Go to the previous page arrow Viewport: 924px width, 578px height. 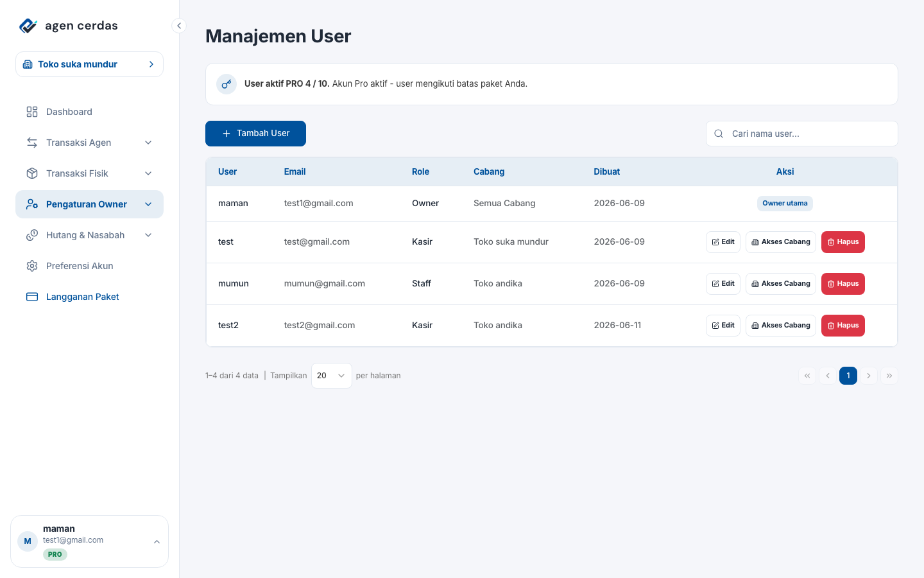coord(828,376)
